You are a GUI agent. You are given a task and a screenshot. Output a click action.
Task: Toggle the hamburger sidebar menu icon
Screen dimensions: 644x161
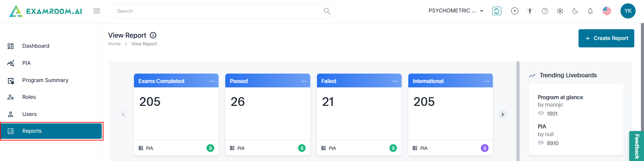click(x=97, y=11)
